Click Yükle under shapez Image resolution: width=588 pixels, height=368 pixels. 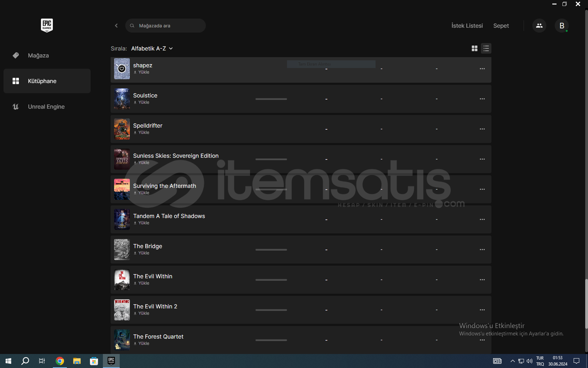[141, 72]
